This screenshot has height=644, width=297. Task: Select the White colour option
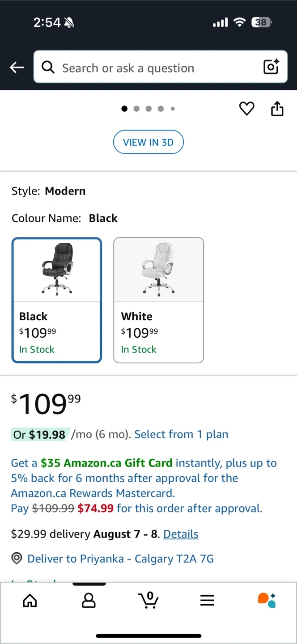(x=159, y=300)
